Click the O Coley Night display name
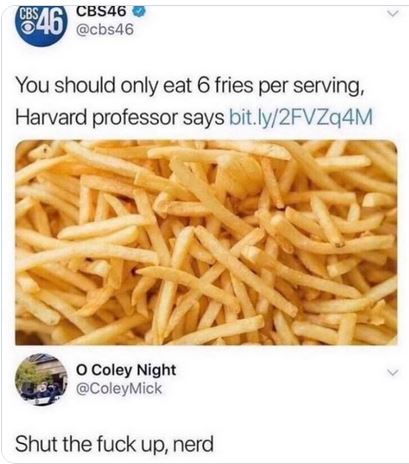 [x=126, y=370]
